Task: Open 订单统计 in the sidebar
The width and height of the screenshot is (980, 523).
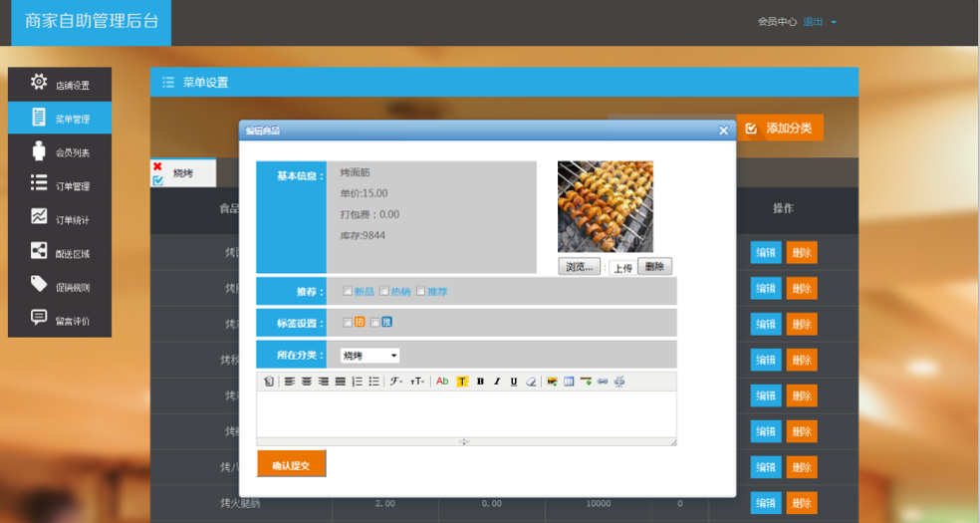Action: point(60,219)
